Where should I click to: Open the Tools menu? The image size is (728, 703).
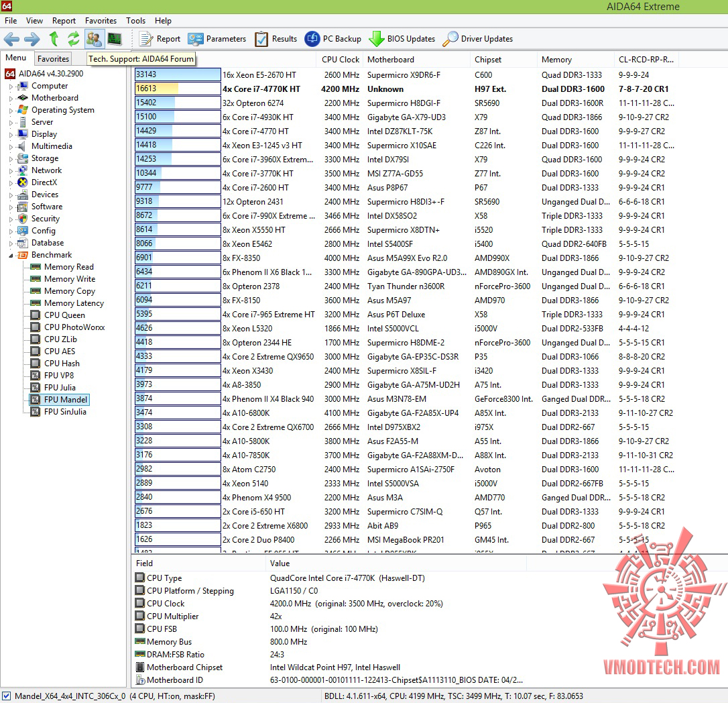pyautogui.click(x=135, y=20)
